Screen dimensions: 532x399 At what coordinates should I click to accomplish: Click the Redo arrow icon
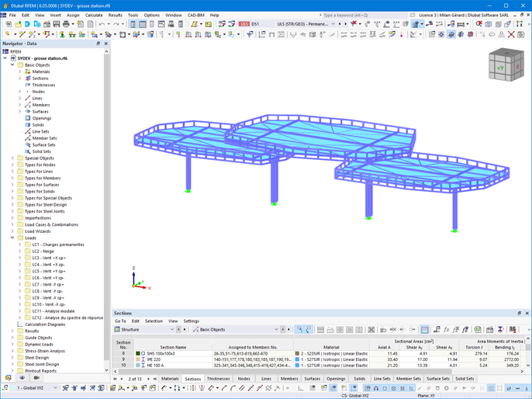click(116, 24)
